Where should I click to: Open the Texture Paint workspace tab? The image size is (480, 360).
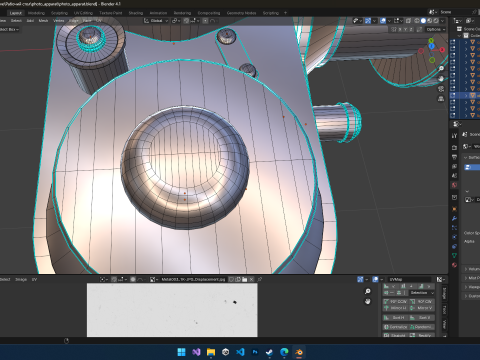[111, 13]
